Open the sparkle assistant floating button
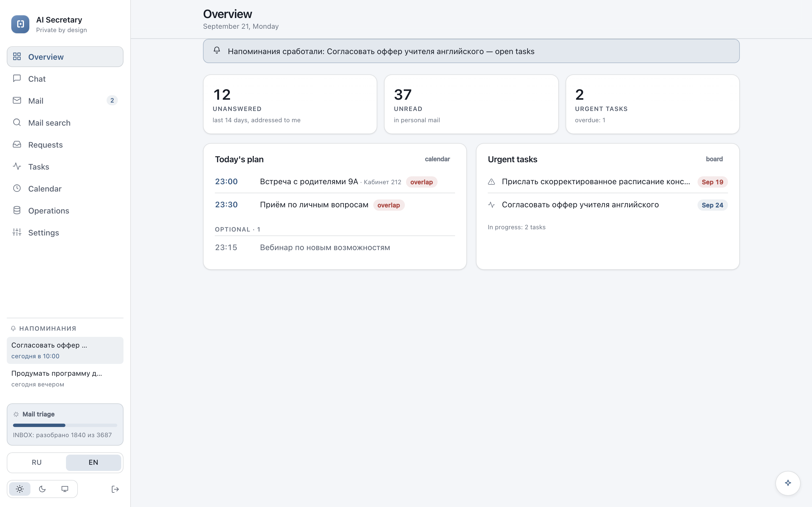 [788, 483]
